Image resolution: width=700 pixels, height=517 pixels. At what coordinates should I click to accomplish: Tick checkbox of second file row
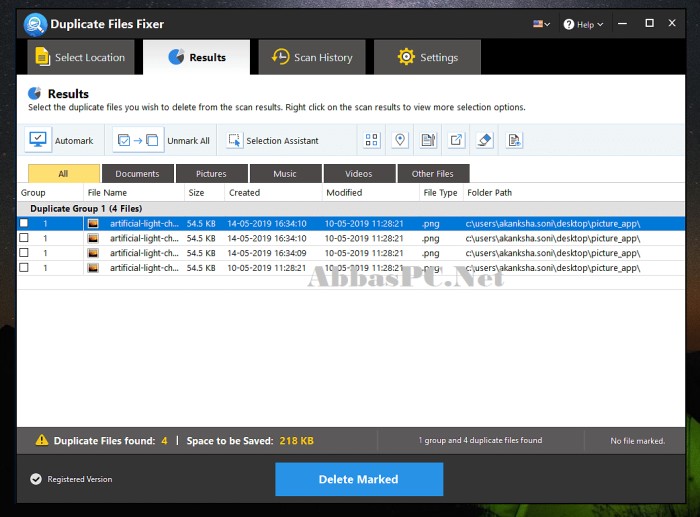tap(24, 238)
